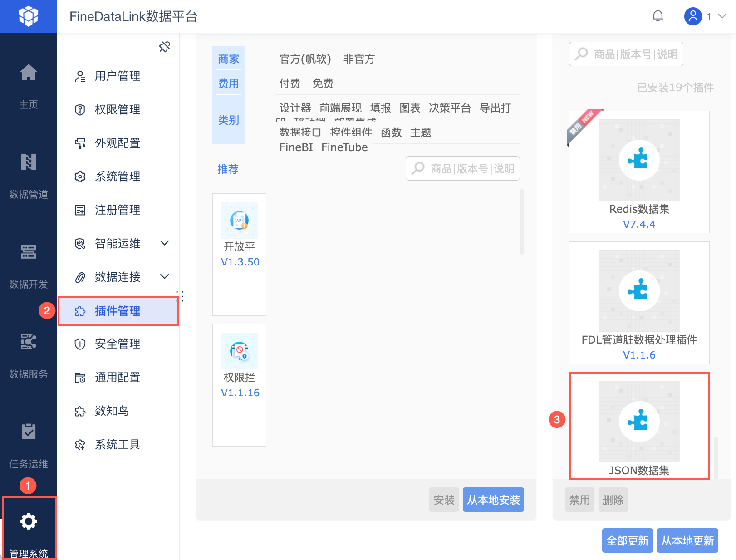Click the installed plugins list scrollbar

tap(716, 457)
